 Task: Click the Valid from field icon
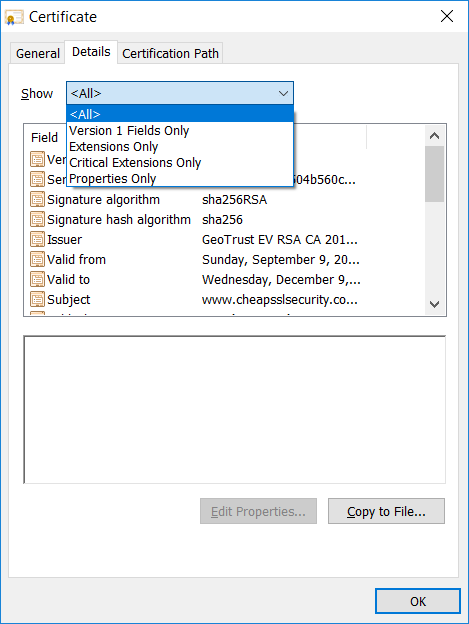point(37,259)
